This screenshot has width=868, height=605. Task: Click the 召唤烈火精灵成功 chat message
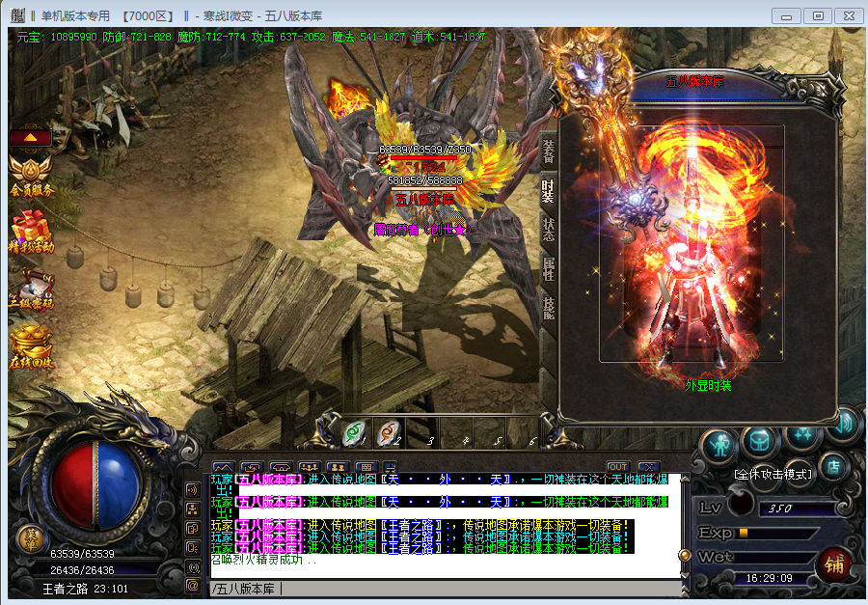[264, 560]
